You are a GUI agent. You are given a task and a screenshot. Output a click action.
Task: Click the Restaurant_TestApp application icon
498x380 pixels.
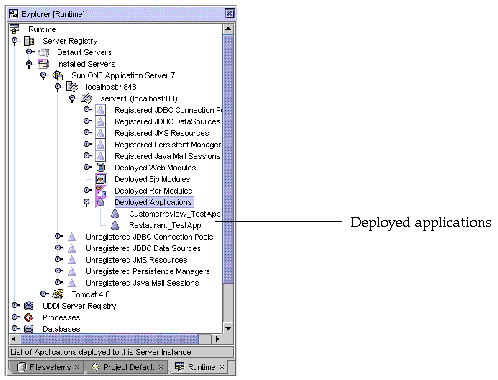115,225
